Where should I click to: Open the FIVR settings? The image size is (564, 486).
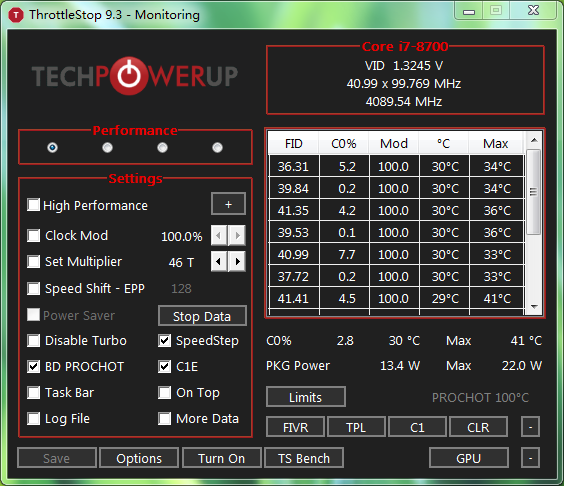click(x=295, y=427)
